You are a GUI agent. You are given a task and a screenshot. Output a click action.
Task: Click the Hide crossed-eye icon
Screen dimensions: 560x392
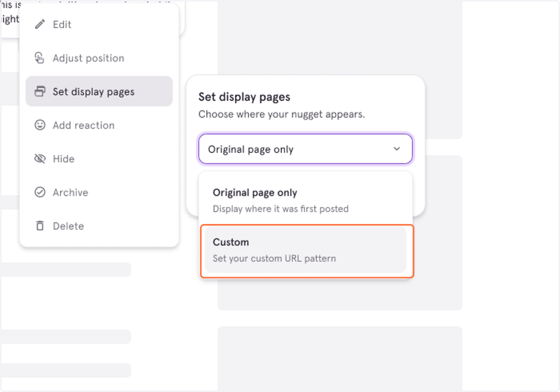[x=40, y=159]
